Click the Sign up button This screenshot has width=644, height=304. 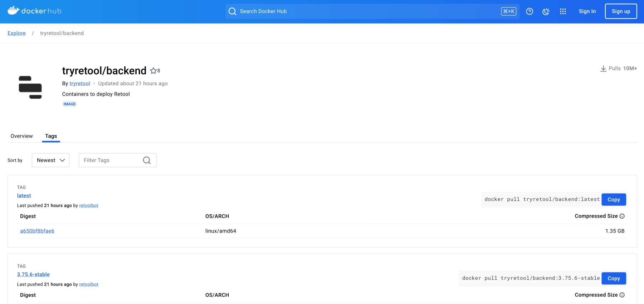621,11
